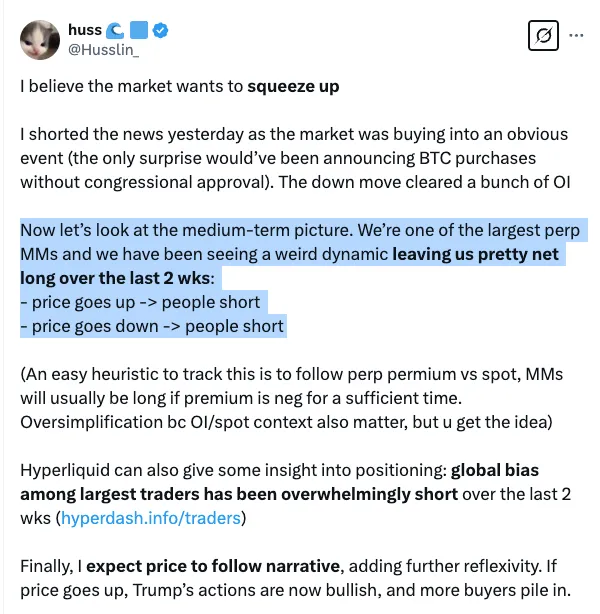
Task: Click the "price goes down -> people short" line
Action: (x=152, y=326)
